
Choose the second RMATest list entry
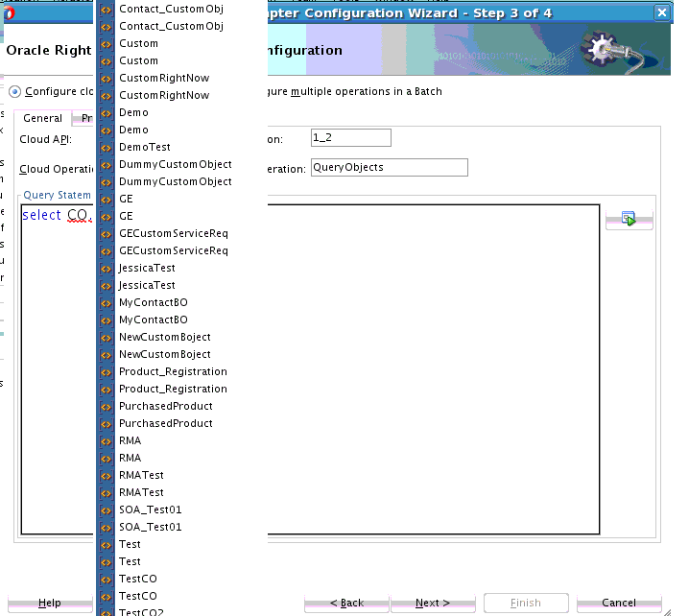pos(141,492)
